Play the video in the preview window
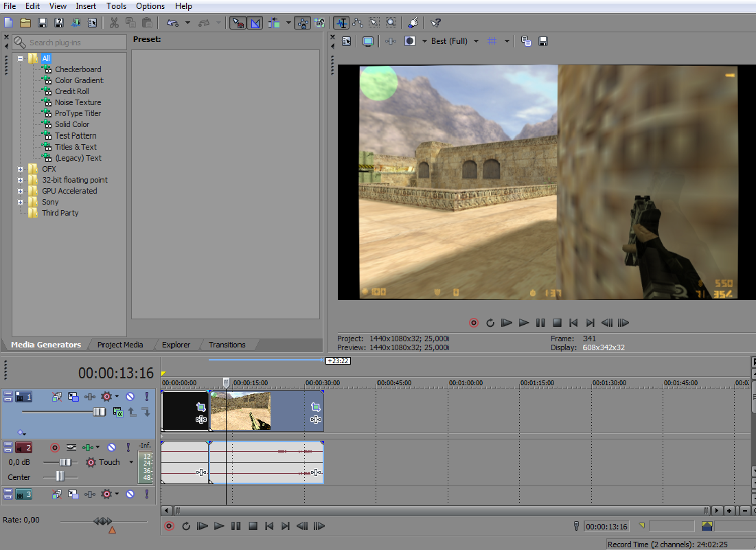Screen dimensions: 756x550 click(524, 323)
